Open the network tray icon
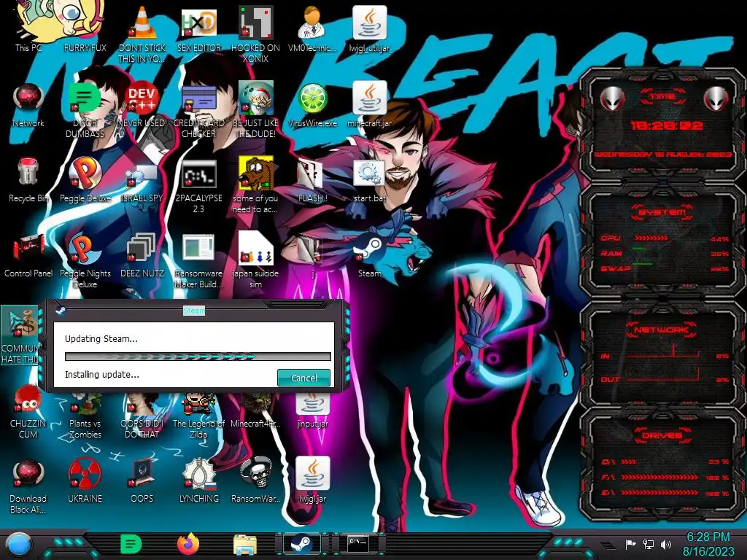747x560 pixels. (x=649, y=544)
